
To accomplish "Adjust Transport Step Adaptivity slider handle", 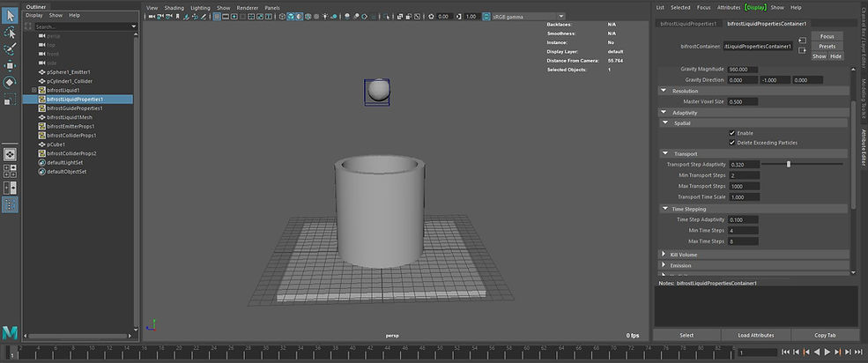I will [789, 164].
